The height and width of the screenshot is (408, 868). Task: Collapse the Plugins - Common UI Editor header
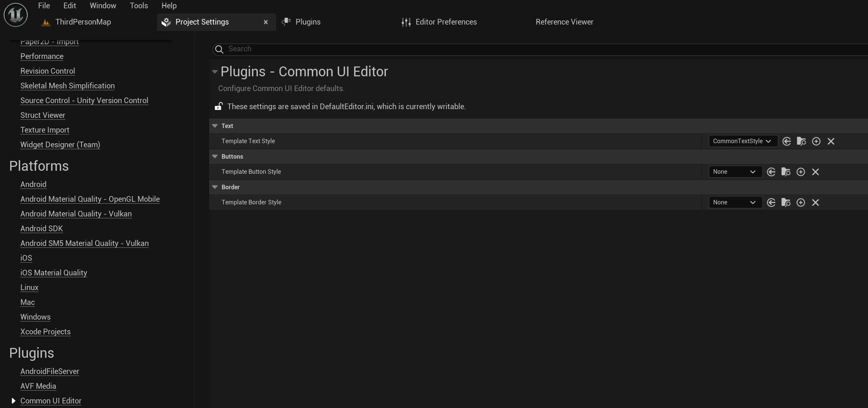(215, 72)
